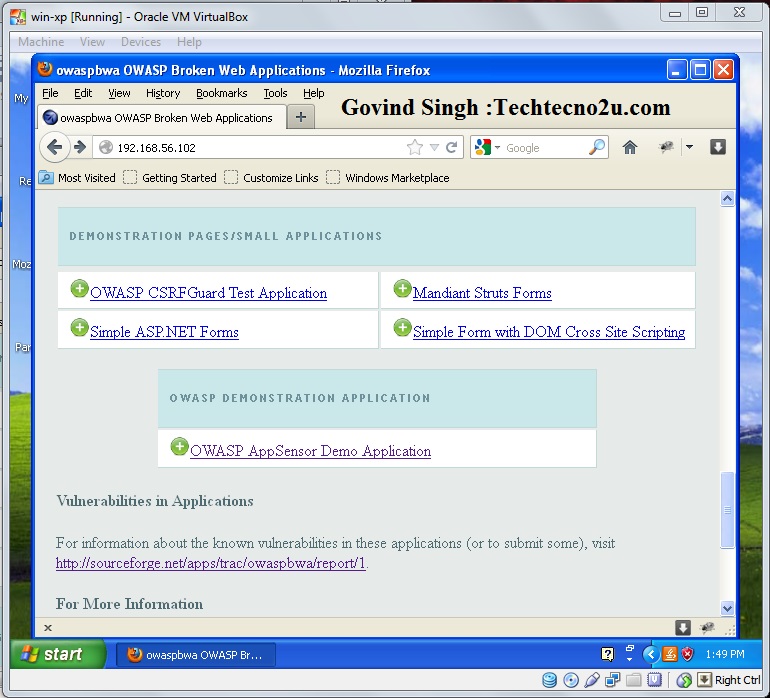
Task: Expand green plus beside Simple ASP.NET Forms
Action: tap(79, 328)
